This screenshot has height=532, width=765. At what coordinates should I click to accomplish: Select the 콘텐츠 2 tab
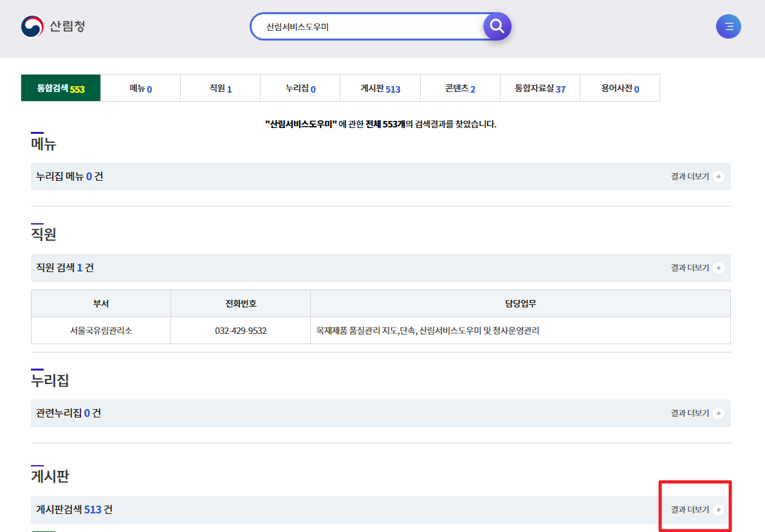459,87
